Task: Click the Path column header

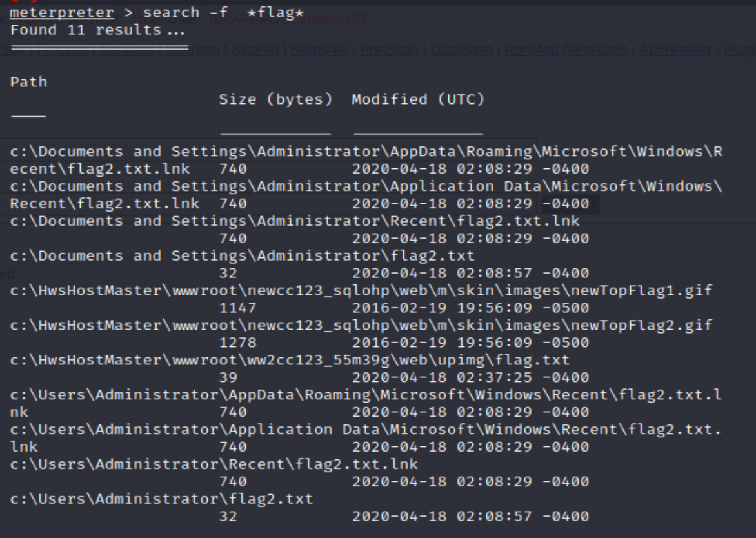Action: click(x=29, y=82)
